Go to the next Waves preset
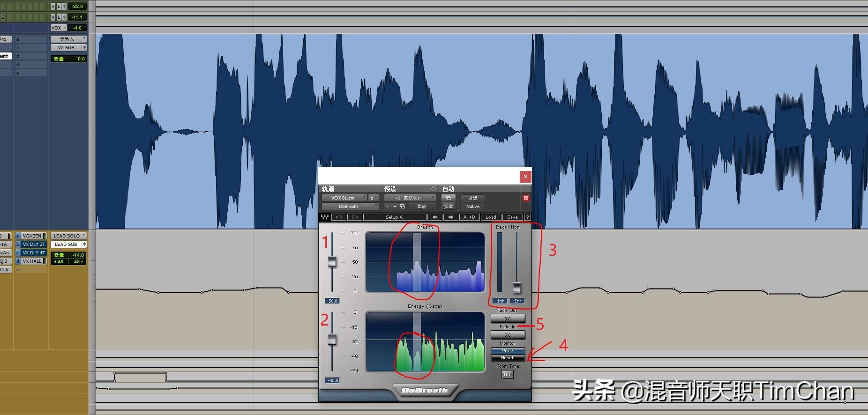 click(451, 217)
